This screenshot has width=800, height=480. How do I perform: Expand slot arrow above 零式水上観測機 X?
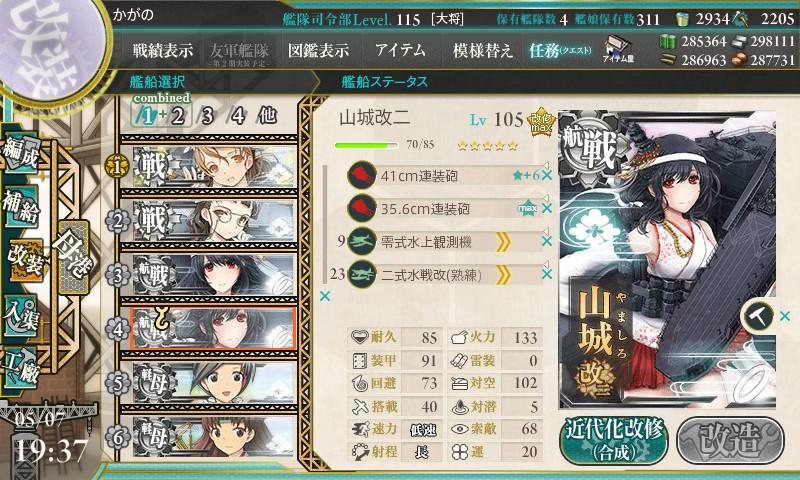coord(546,231)
